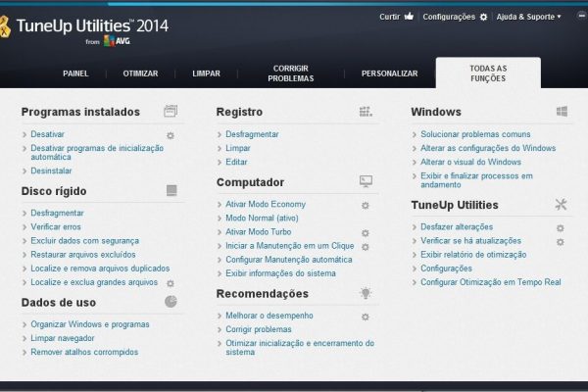Switch to the Otimizar tab
The image size is (588, 392).
click(141, 73)
